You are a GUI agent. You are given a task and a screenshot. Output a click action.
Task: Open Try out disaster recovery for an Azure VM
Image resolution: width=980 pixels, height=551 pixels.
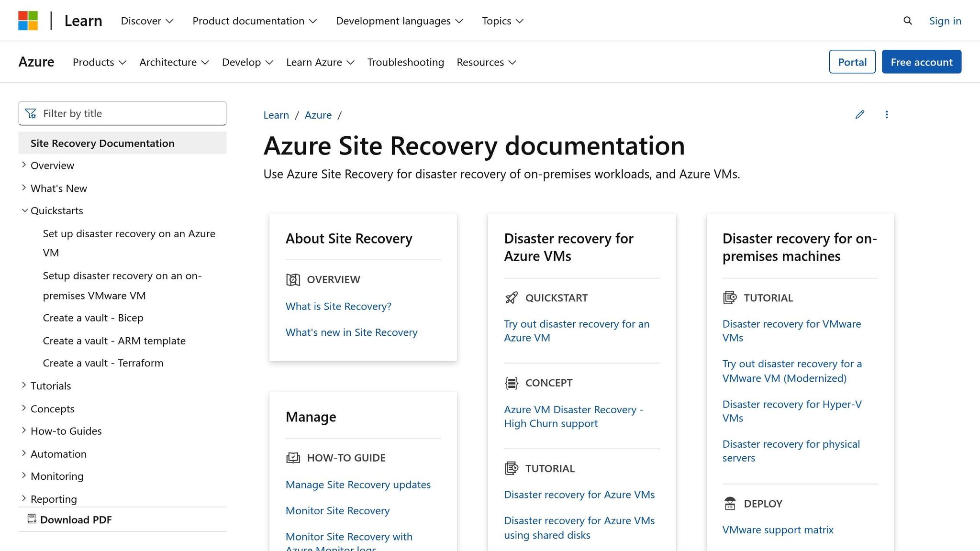[x=577, y=331]
